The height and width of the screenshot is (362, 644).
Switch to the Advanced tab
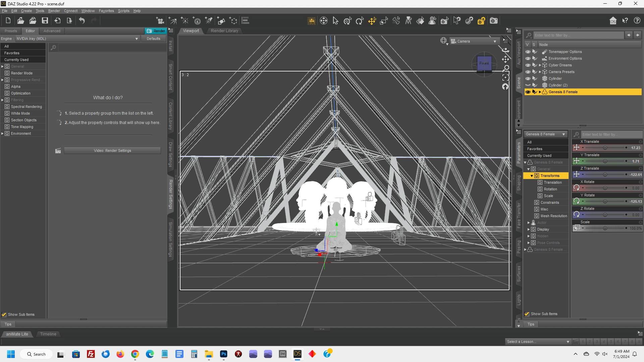click(52, 31)
